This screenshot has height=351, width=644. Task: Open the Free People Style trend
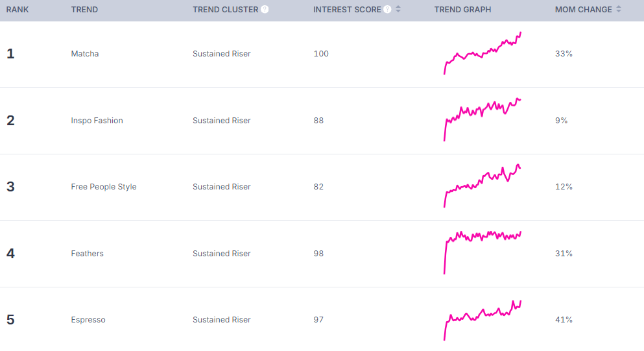coord(104,187)
